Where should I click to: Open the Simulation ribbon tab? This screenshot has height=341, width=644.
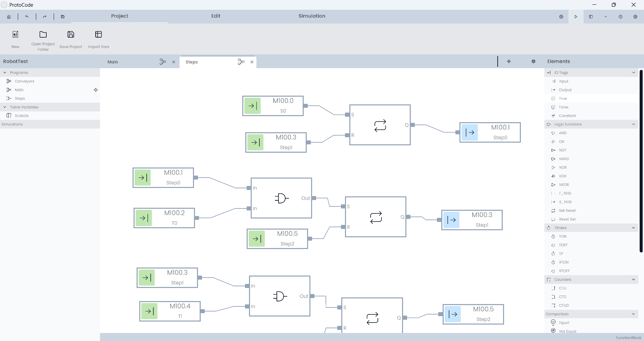tap(312, 16)
